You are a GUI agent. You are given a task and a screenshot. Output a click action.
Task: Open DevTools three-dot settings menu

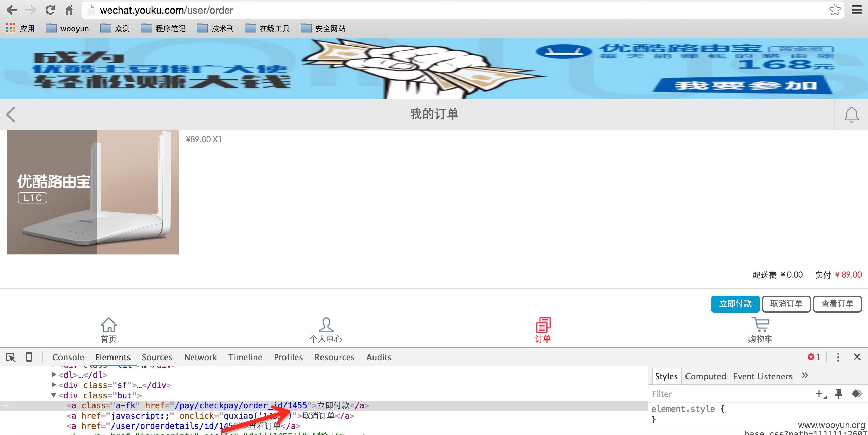point(838,357)
